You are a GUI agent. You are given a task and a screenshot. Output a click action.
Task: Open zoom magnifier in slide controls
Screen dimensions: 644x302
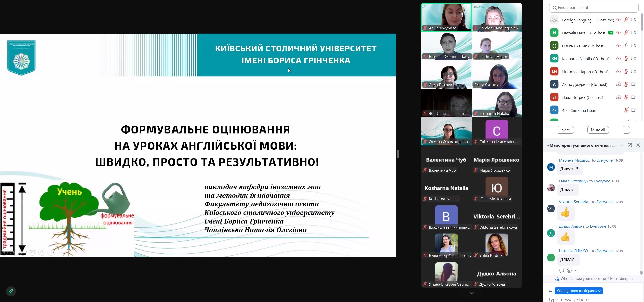(x=42, y=252)
